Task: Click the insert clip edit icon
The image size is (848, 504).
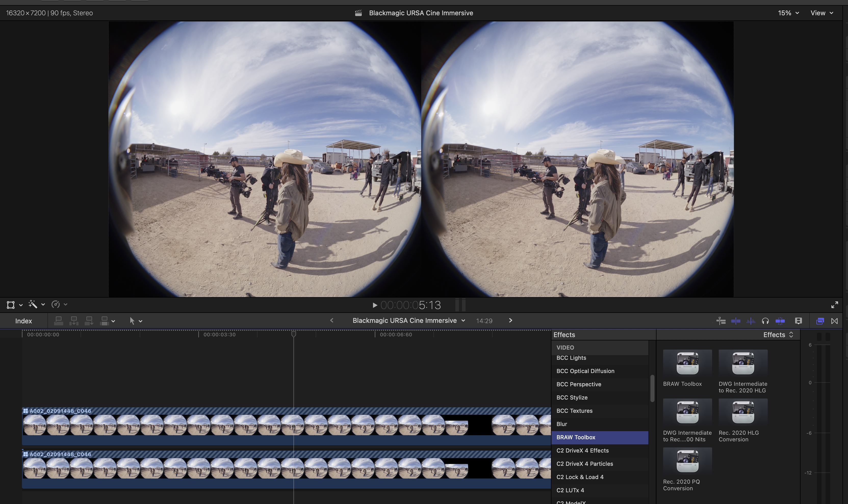Action: [74, 321]
